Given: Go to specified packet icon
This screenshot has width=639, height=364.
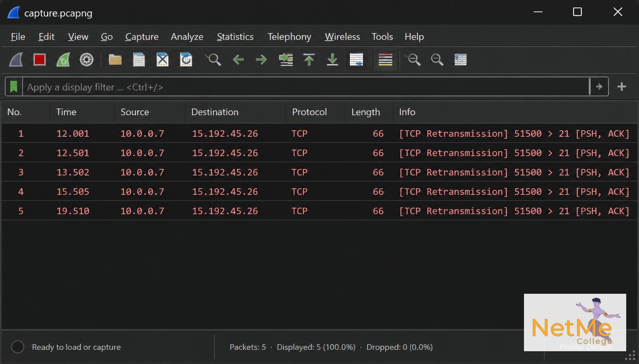Looking at the screenshot, I should (x=286, y=60).
